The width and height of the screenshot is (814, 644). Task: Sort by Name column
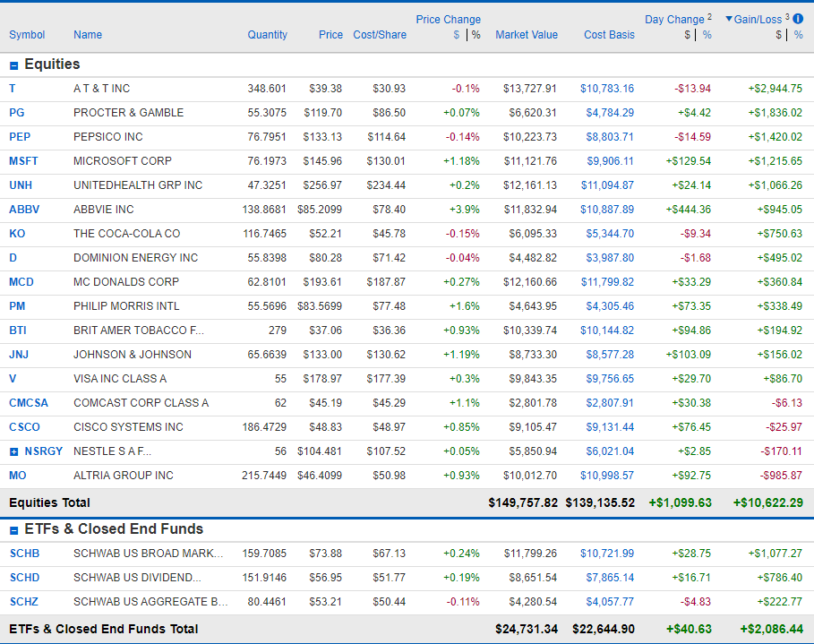pyautogui.click(x=88, y=35)
